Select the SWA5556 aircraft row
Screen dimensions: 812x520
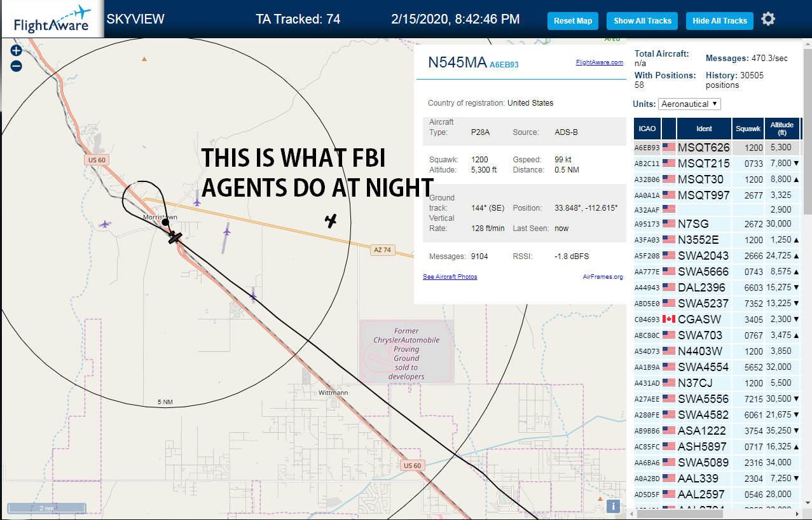pos(718,398)
